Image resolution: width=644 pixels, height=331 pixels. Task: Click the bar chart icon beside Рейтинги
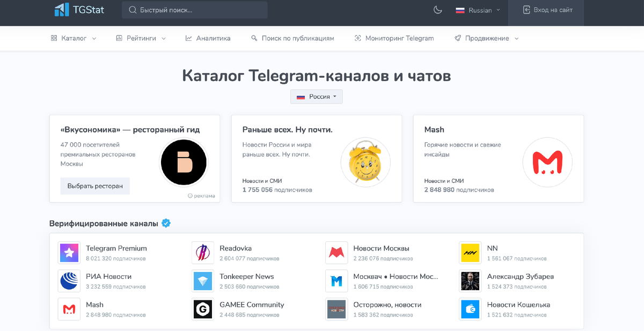click(x=119, y=38)
